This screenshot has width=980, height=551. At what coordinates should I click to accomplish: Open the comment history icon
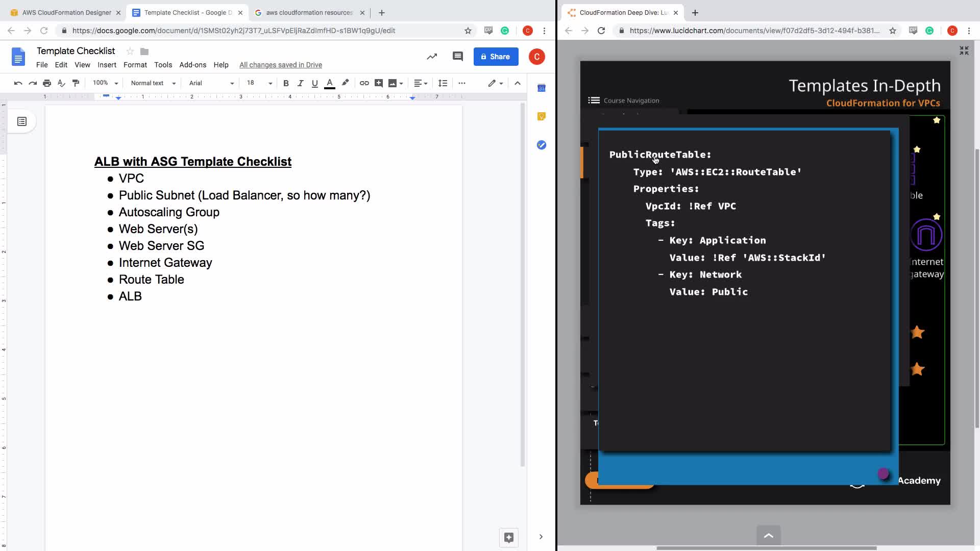(x=457, y=57)
